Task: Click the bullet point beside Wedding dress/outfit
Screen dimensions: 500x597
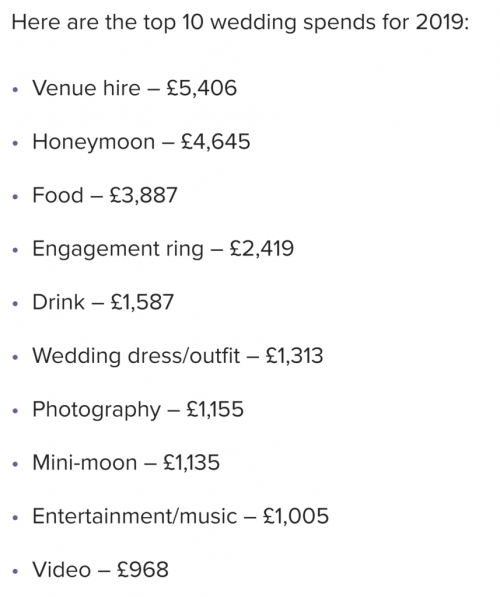Action: (15, 358)
